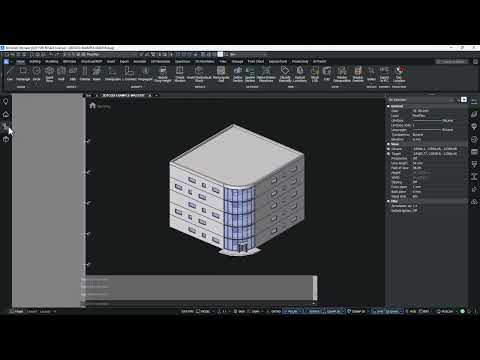The width and height of the screenshot is (480, 360).
Task: Click the cube icon in left sidebar
Action: tap(6, 139)
